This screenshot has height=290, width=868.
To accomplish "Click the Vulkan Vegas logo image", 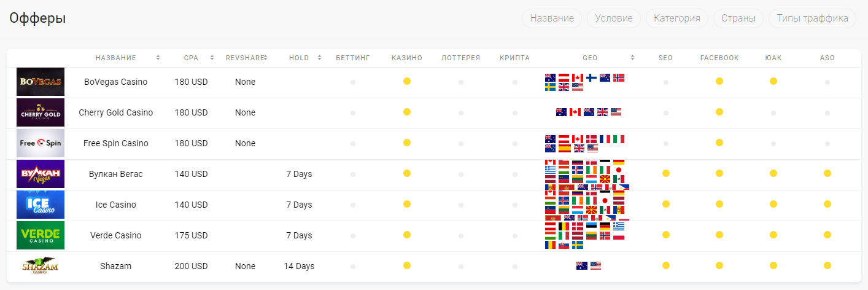I will point(41,174).
